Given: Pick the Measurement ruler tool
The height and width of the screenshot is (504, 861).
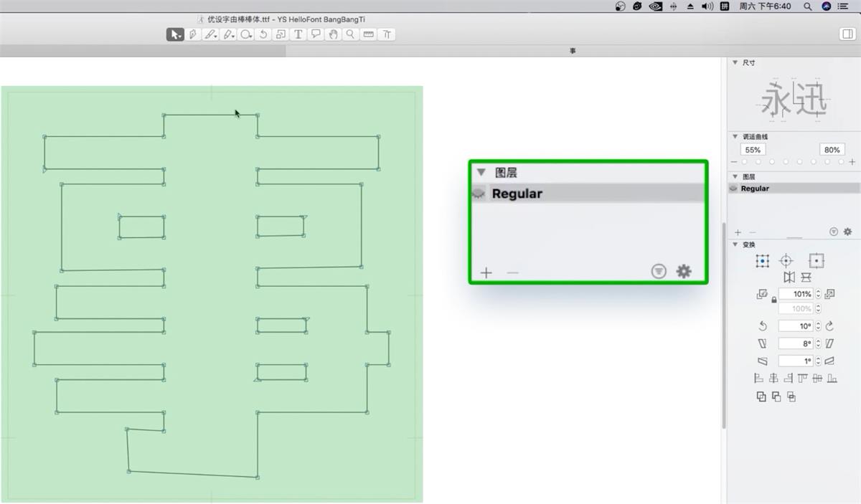Looking at the screenshot, I should tap(368, 34).
